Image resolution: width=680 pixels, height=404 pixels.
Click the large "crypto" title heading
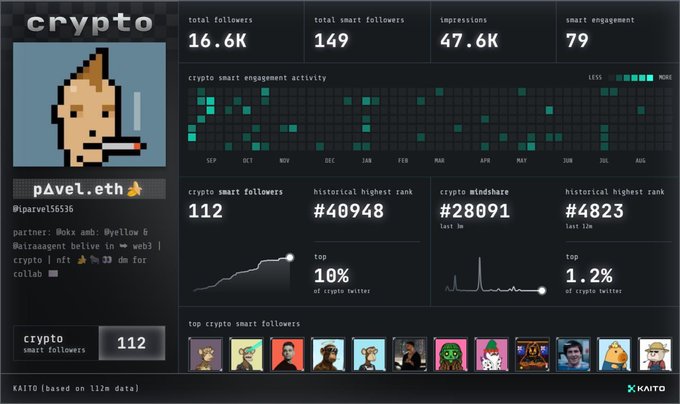coord(89,23)
